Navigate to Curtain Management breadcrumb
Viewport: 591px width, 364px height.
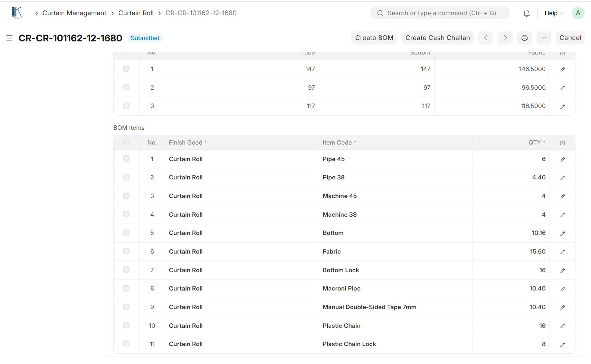tap(74, 13)
